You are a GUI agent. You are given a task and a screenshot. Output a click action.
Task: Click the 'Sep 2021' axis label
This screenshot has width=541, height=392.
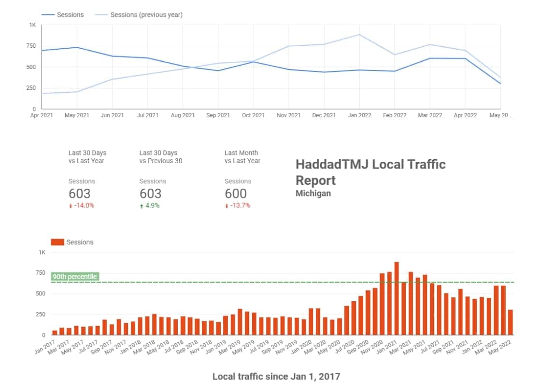click(218, 115)
